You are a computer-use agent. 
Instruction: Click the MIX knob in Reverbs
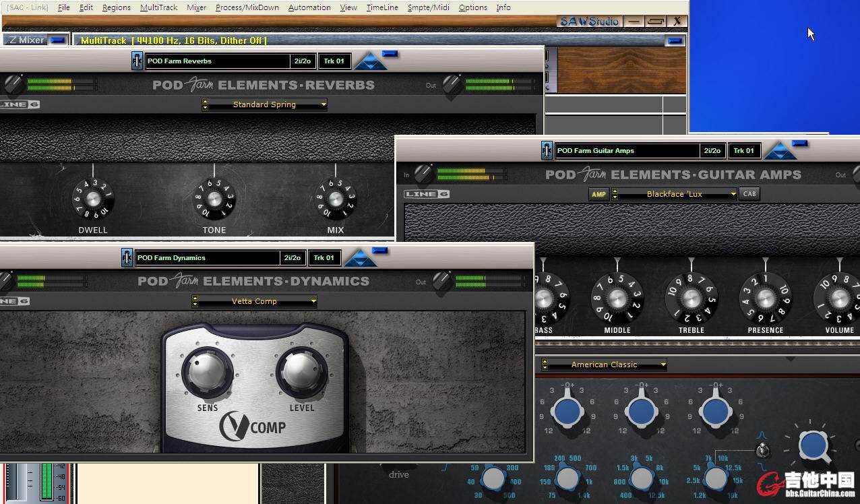tap(335, 199)
